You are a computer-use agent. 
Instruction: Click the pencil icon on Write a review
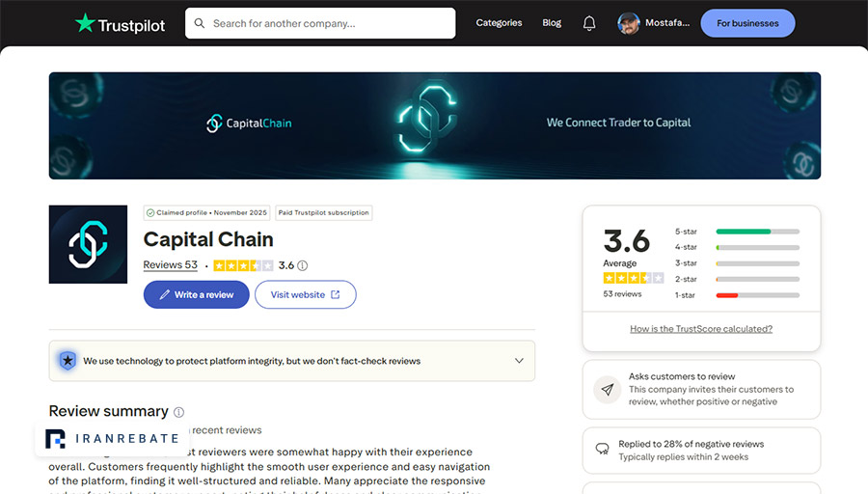(x=164, y=294)
